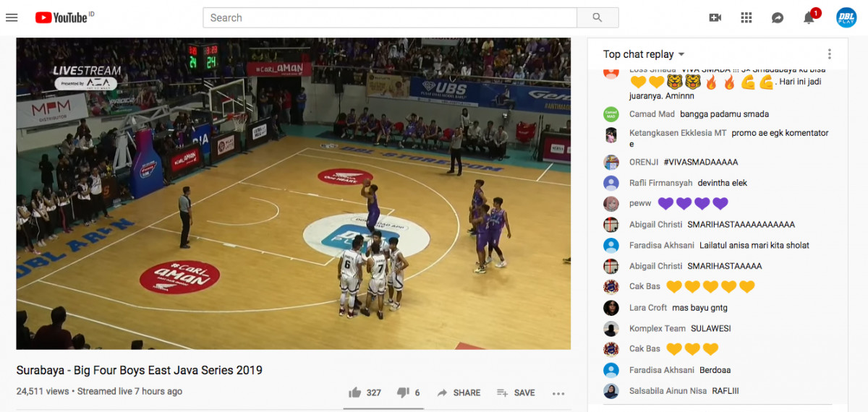Click the video title text
Image resolution: width=868 pixels, height=412 pixels.
140,370
